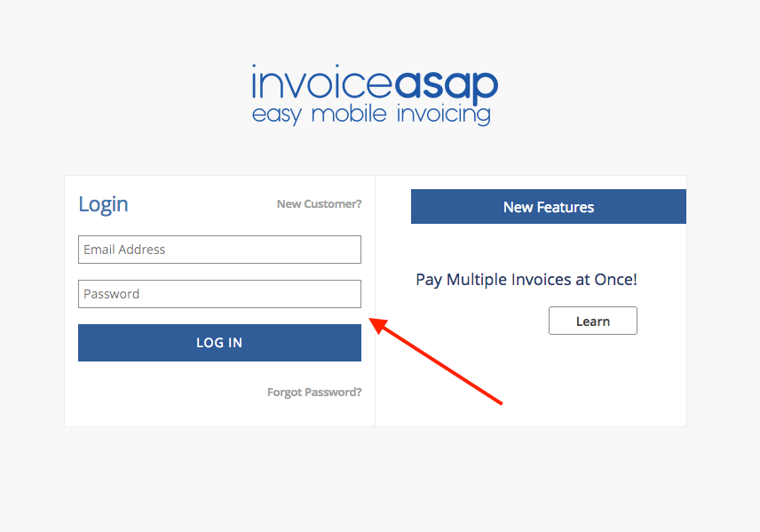Viewport: 760px width, 532px height.
Task: Click the 'easy mobile invoicing' tagline
Action: pos(374,114)
